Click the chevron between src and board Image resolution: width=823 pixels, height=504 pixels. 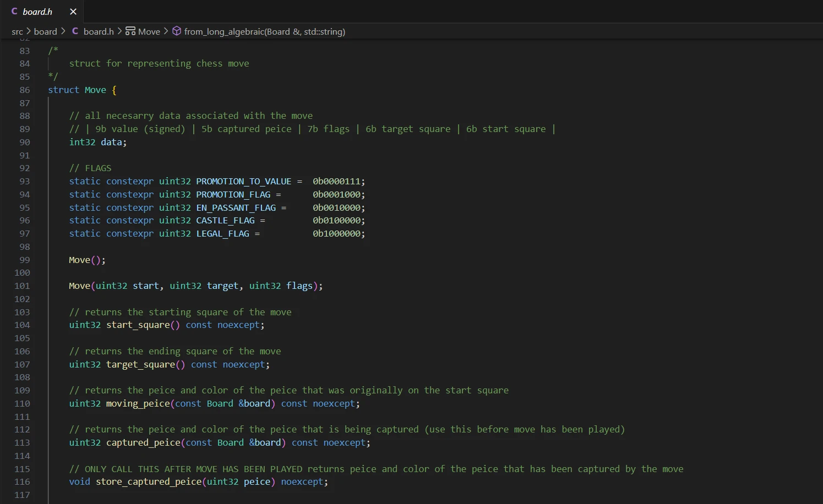pyautogui.click(x=29, y=31)
